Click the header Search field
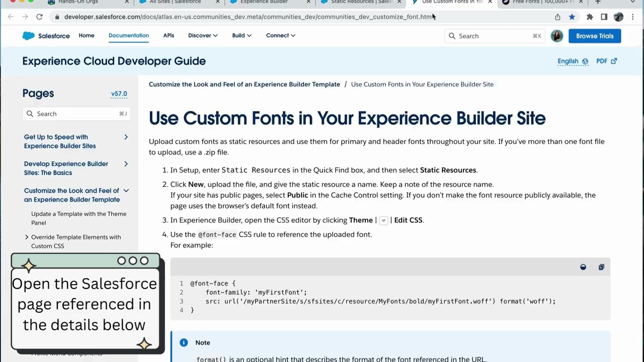The image size is (644, 362). pyautogui.click(x=495, y=36)
